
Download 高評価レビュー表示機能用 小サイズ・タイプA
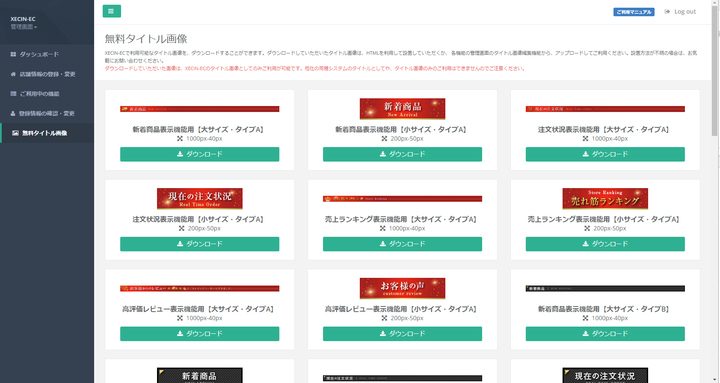click(x=402, y=334)
